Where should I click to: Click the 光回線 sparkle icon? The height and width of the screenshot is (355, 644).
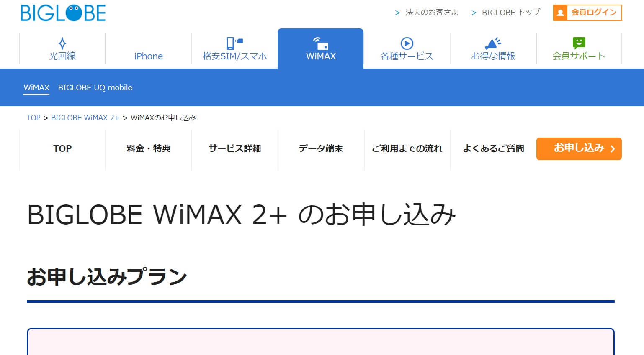coord(62,43)
